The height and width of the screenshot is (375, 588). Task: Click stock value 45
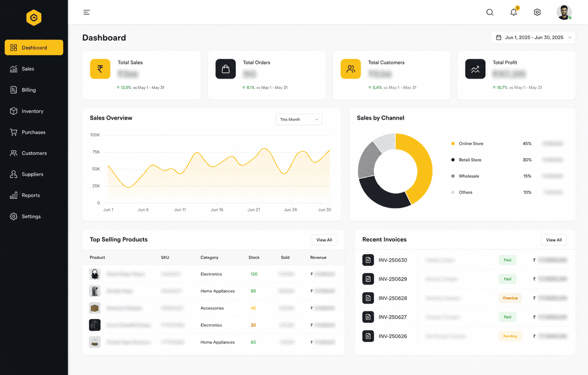click(x=253, y=308)
